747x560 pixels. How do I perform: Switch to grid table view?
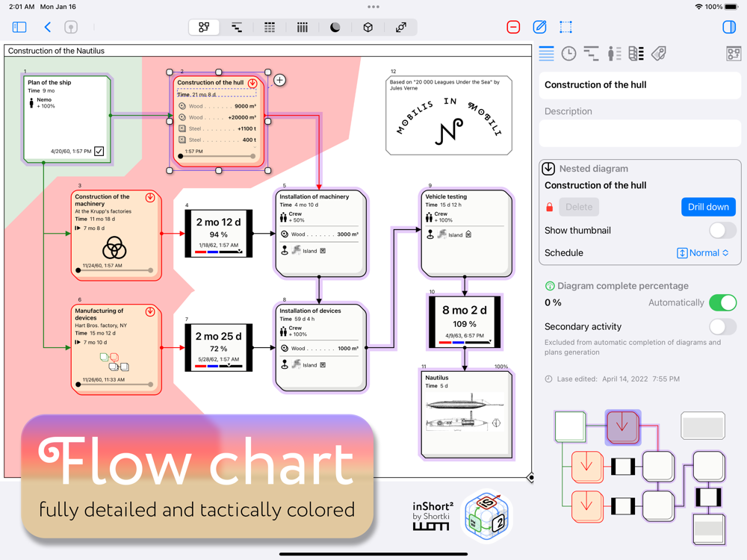(x=270, y=27)
